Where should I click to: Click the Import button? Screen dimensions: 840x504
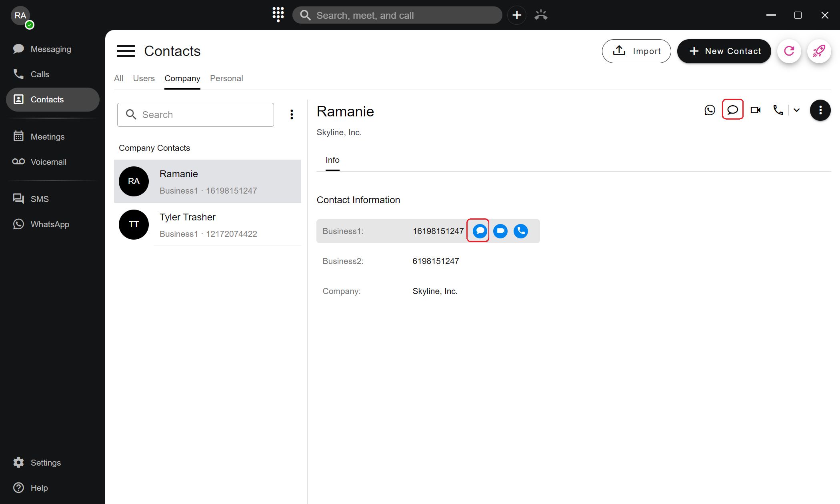click(636, 51)
